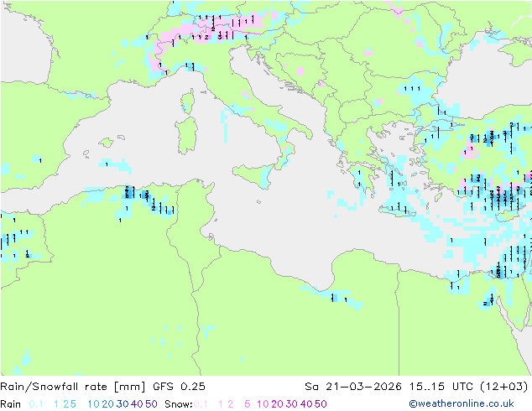Pick the Rain legend value 20

point(108,404)
